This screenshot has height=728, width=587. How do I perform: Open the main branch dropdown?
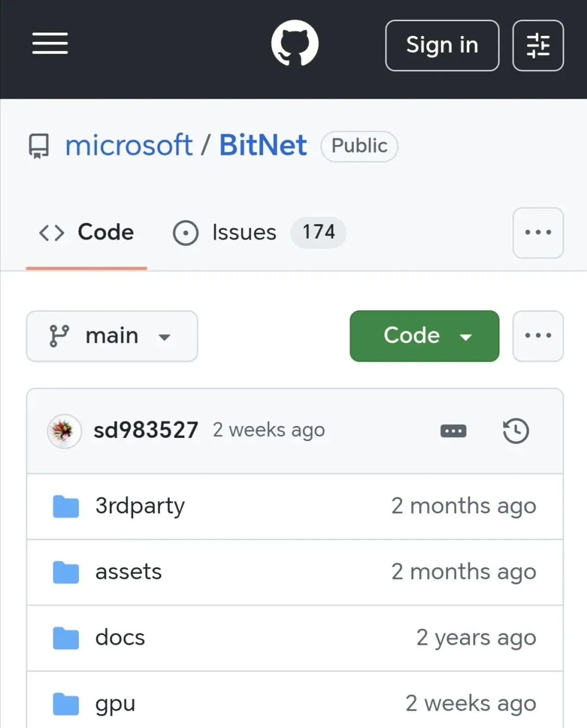112,336
